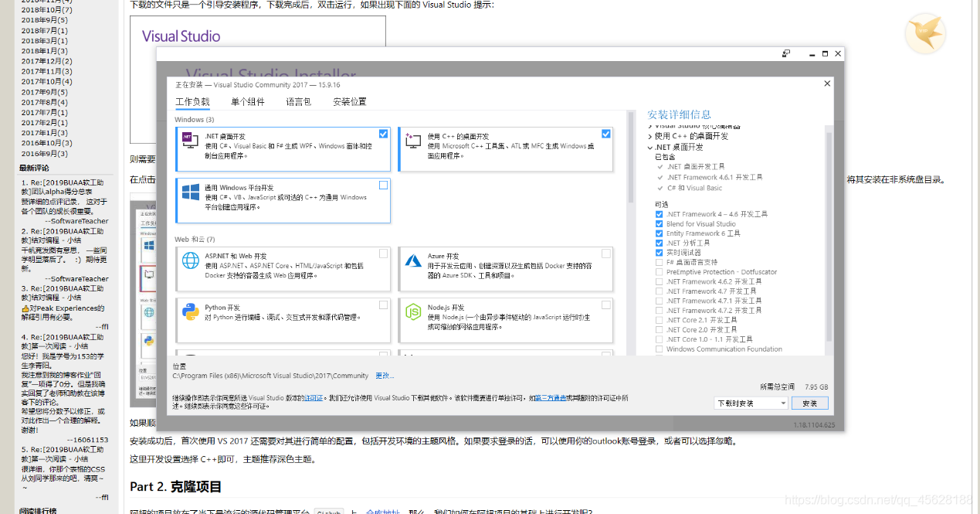Uncheck Blend for Visual Studio option
The image size is (980, 514).
(x=660, y=224)
